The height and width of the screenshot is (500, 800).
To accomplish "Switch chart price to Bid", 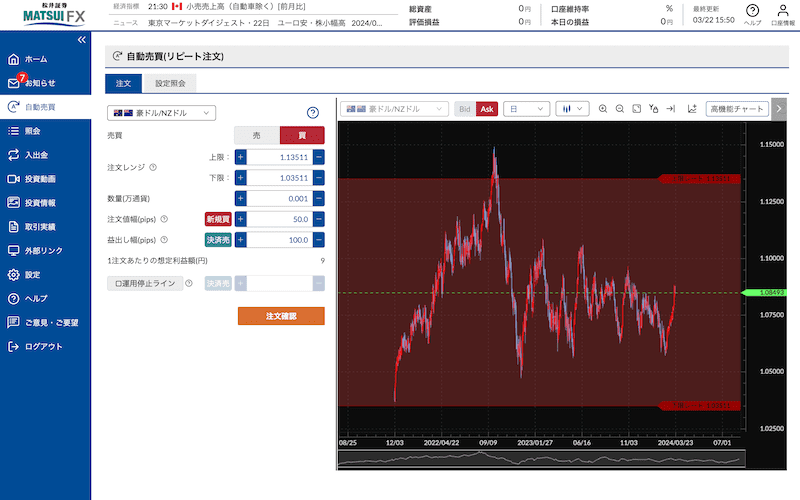I will point(465,109).
